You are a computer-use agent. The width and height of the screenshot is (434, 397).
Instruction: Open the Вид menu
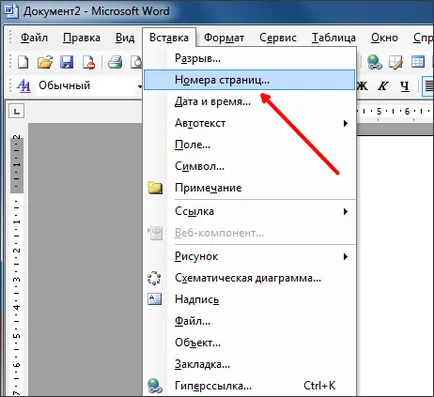(x=125, y=38)
